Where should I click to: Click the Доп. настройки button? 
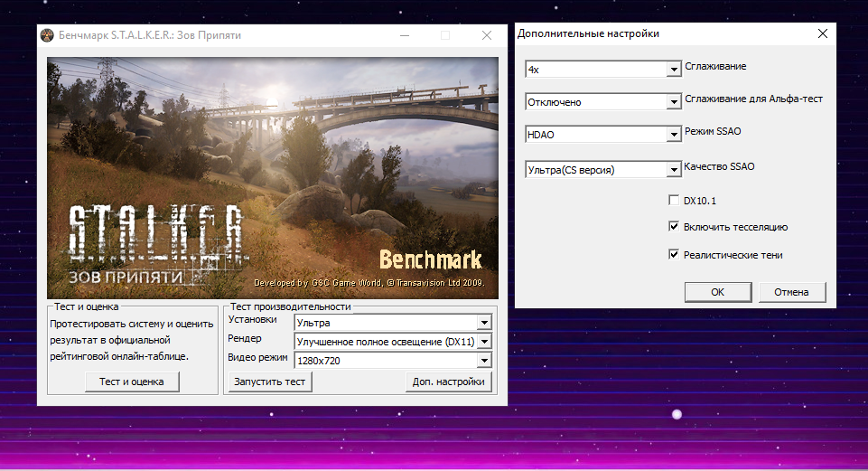tap(448, 382)
